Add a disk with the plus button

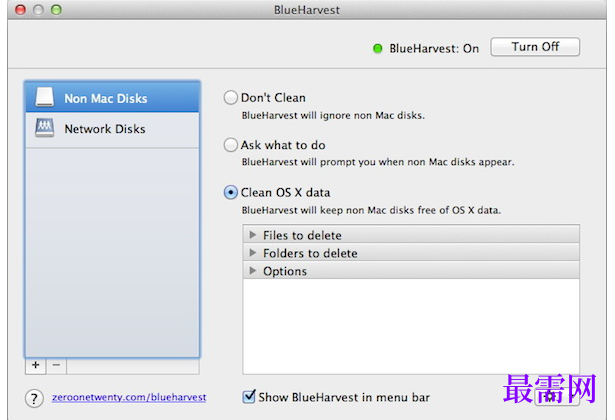[36, 365]
